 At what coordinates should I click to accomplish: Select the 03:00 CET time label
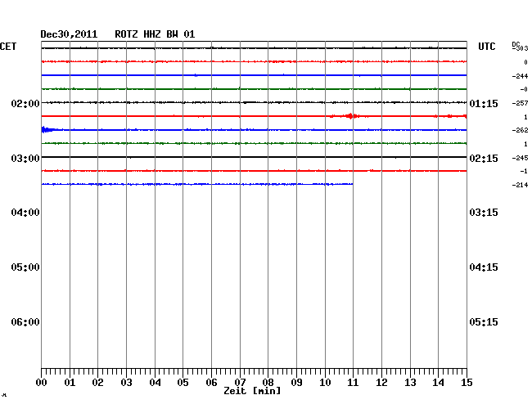click(x=25, y=159)
